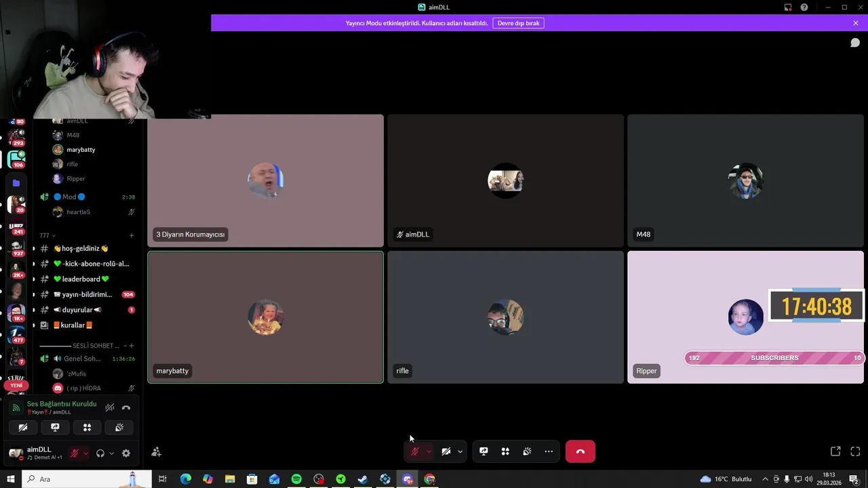This screenshot has width=868, height=488.
Task: Open Chrome from Windows taskbar
Action: 429,479
